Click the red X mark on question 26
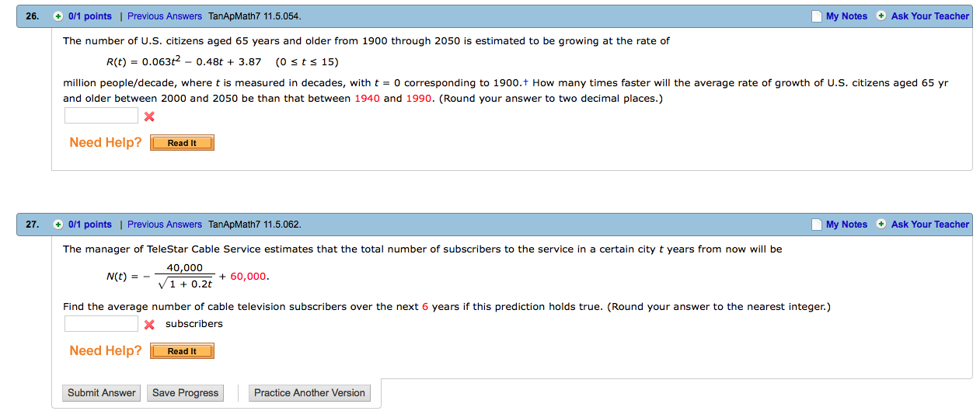The image size is (980, 418). pos(149,117)
